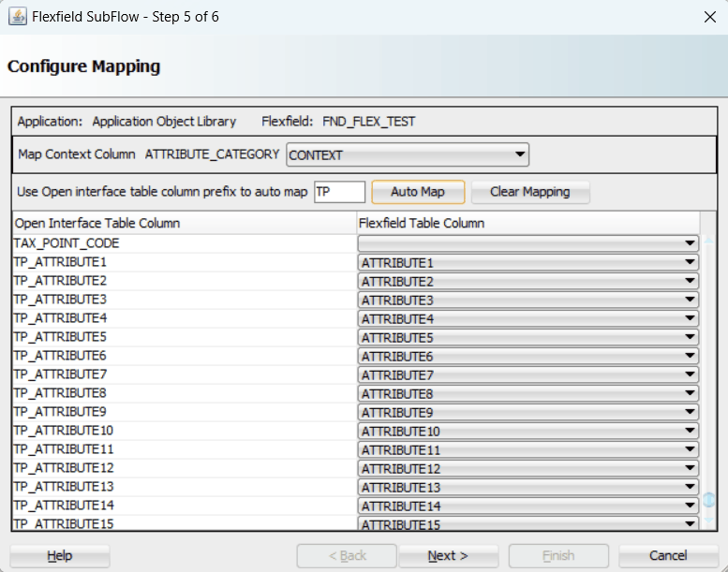
Task: Click the auto map prefix text field
Action: click(x=339, y=192)
